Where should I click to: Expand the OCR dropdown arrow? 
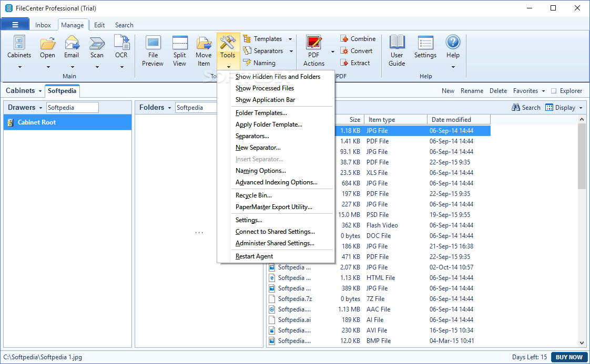[122, 67]
